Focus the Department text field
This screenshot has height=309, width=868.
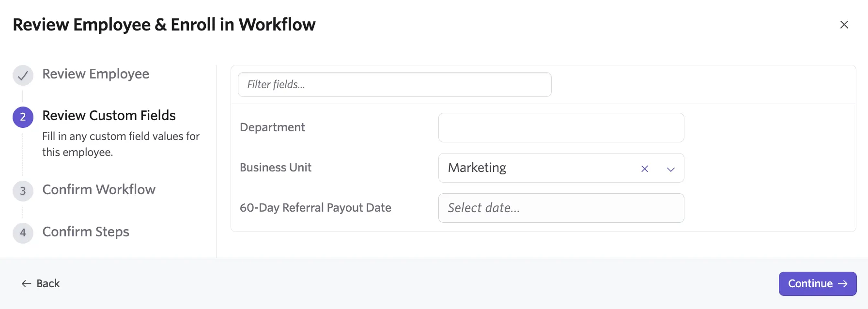coord(561,127)
